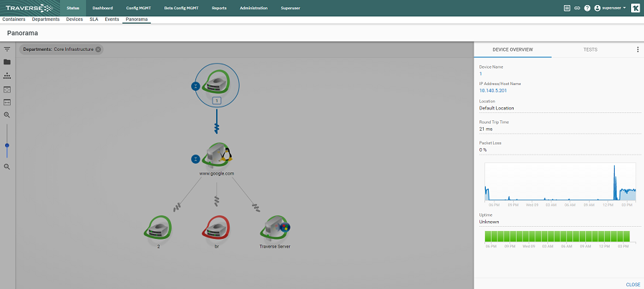
Task: Click the Unknown uptime value
Action: [489, 222]
